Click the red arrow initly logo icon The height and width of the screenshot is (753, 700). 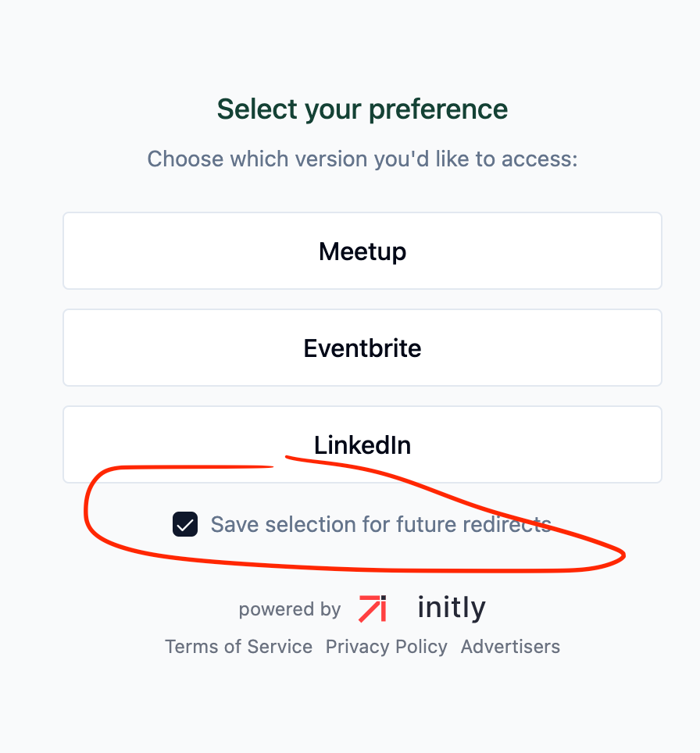tap(373, 608)
